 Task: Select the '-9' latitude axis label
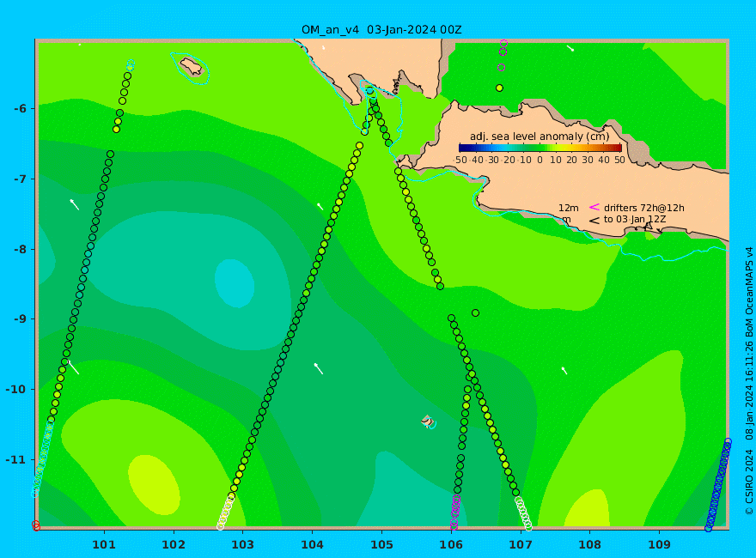pos(21,319)
